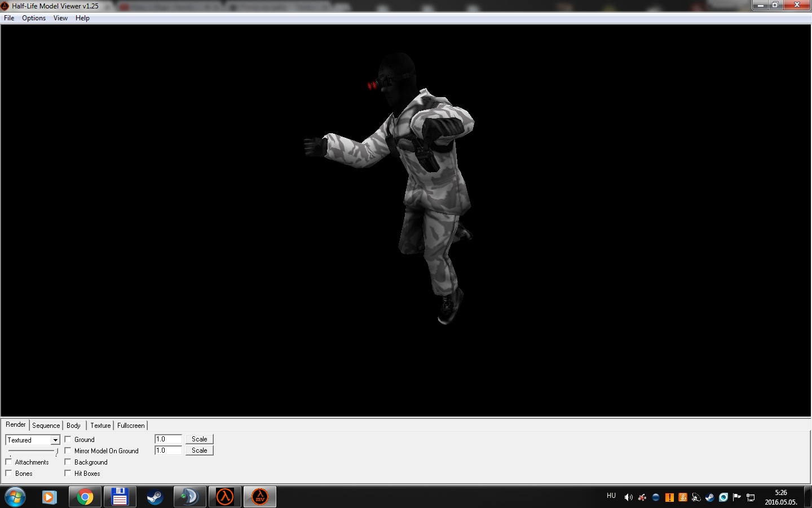Screen dimensions: 812x508
Task: Click the Steam tray icon
Action: tap(710, 497)
